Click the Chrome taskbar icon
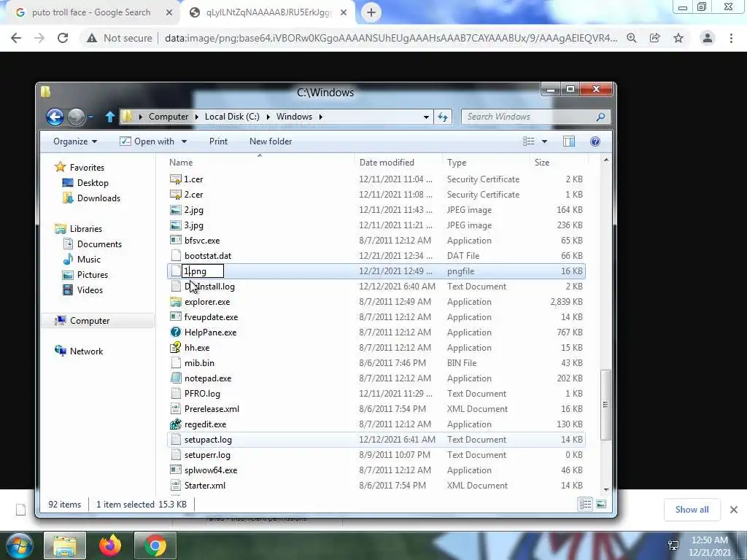The width and height of the screenshot is (747, 560). point(155,545)
